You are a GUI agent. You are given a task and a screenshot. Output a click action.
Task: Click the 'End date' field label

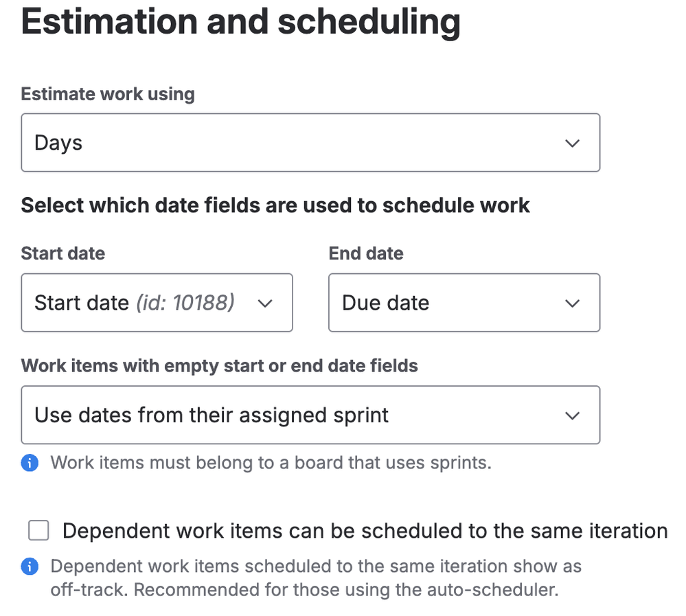[366, 253]
